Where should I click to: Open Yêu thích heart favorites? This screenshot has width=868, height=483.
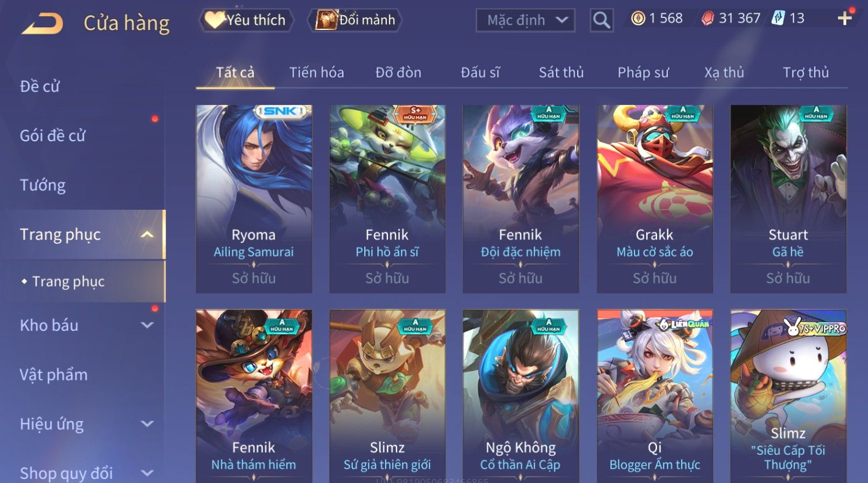coord(246,20)
